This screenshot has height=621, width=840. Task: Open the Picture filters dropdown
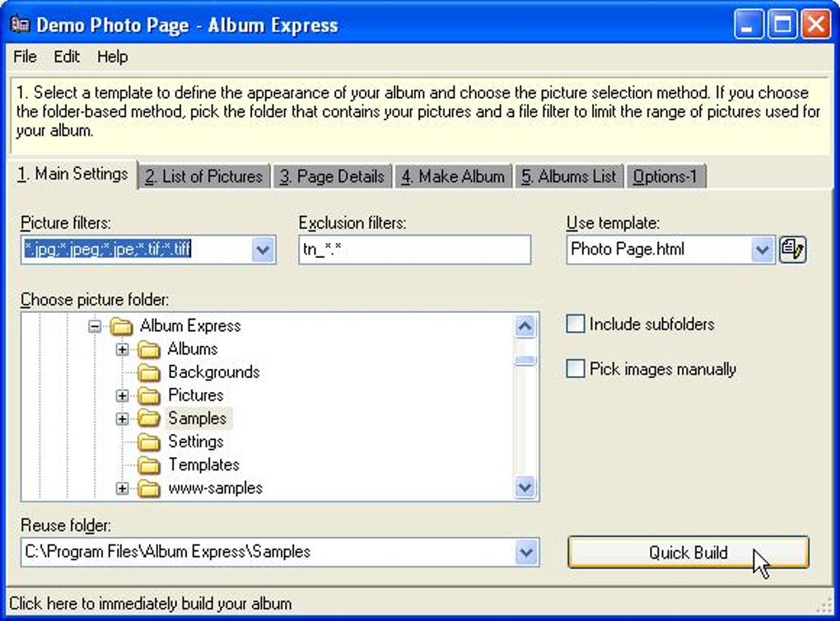click(x=263, y=250)
